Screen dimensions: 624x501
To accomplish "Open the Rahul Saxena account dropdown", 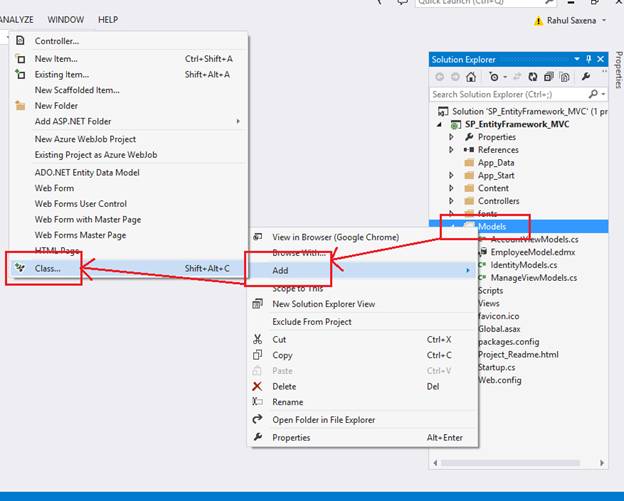I will point(604,20).
